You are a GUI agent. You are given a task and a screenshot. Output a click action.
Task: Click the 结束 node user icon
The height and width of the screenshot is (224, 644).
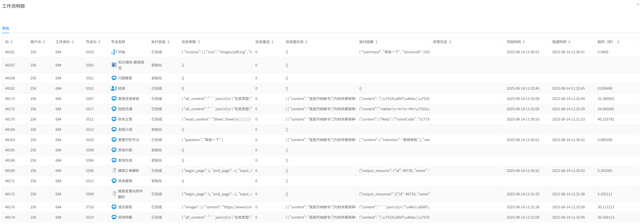[x=114, y=88]
